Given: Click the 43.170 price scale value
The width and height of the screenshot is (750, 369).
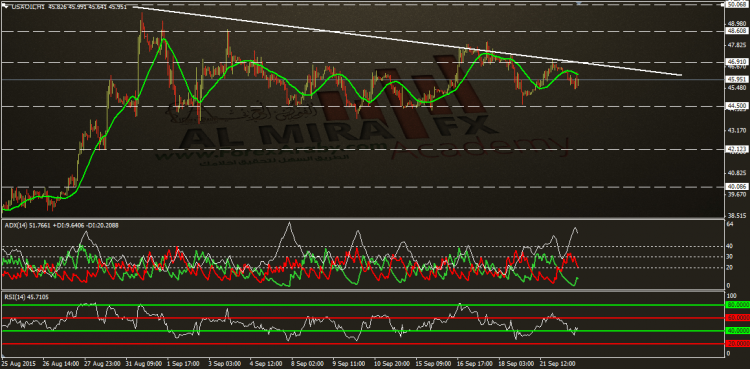Looking at the screenshot, I should pyautogui.click(x=736, y=130).
